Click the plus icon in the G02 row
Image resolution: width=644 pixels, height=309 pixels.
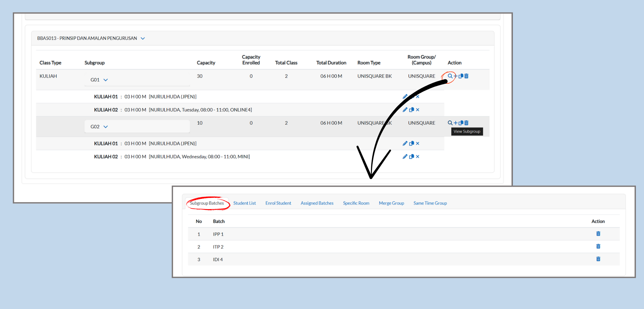[x=456, y=123]
